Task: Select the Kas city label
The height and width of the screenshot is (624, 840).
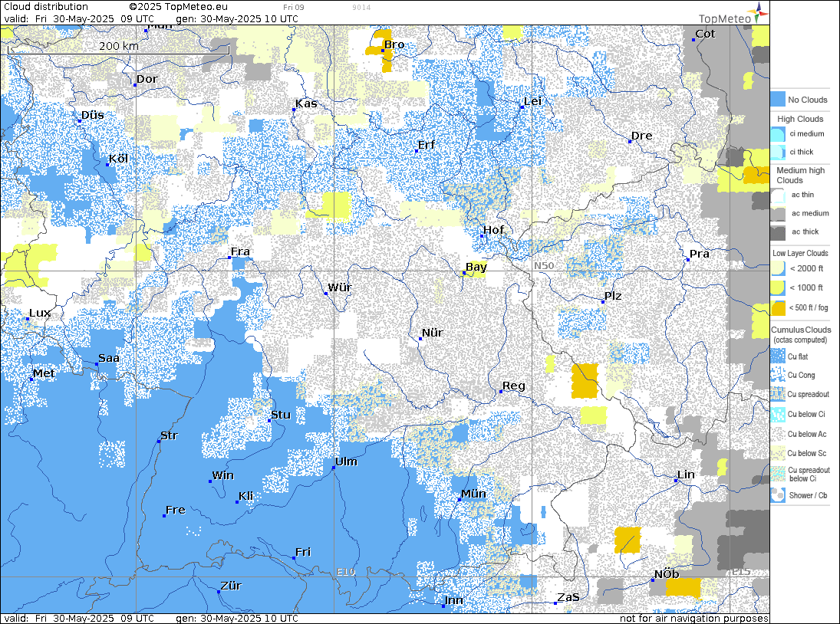Action: click(306, 103)
